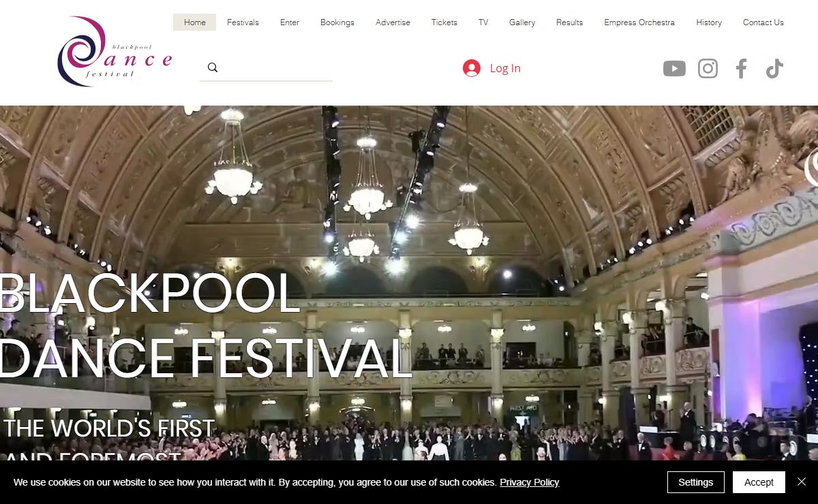The width and height of the screenshot is (818, 504).
Task: Open cookie Settings button
Action: point(696,482)
